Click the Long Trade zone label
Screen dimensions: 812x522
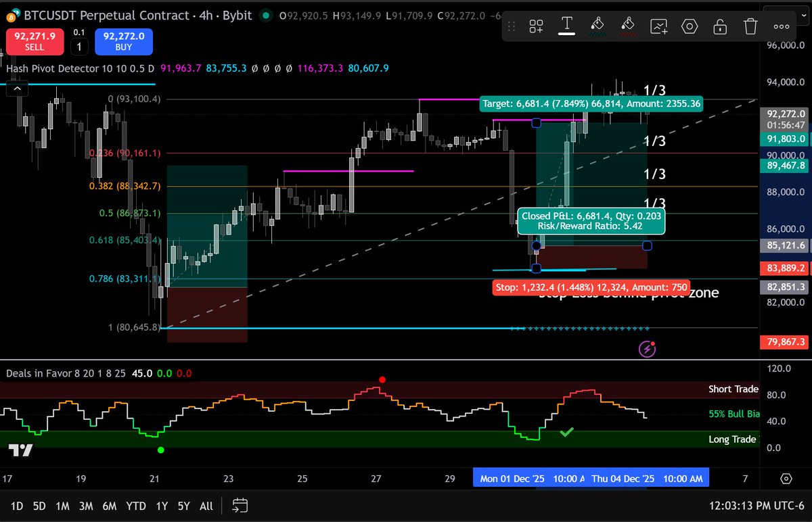coord(733,440)
